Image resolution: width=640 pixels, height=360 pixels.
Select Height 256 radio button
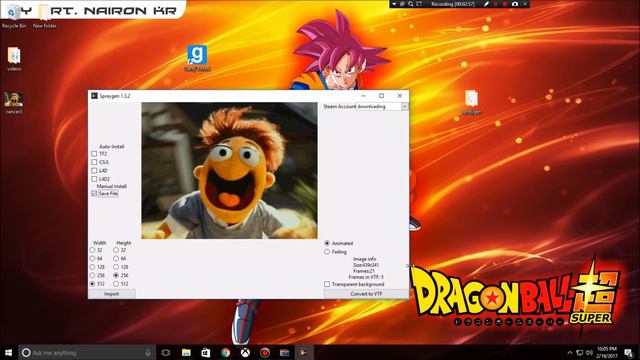click(116, 275)
